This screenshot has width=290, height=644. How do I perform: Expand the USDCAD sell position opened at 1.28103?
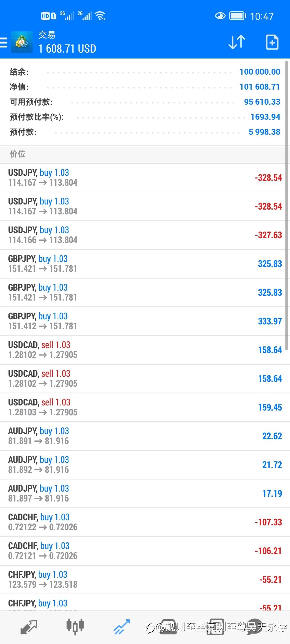tap(145, 407)
